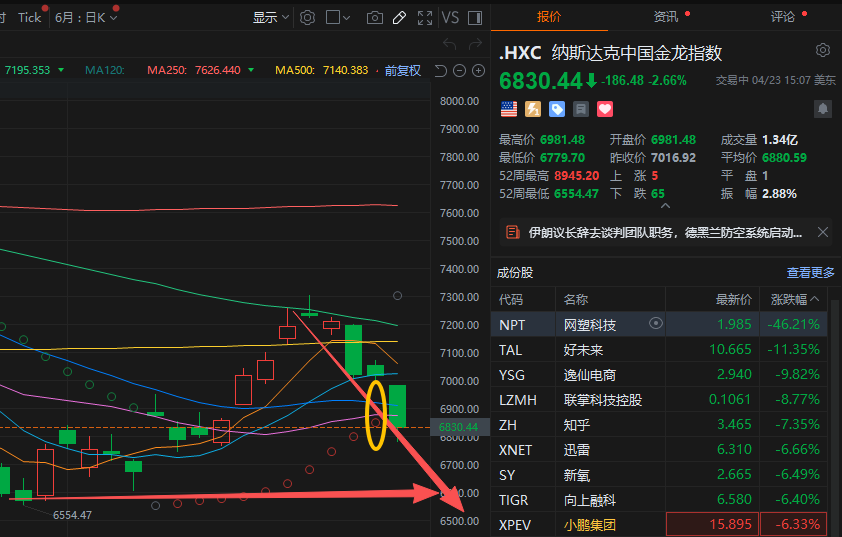Toggle the right sidebar panel icon
Image resolution: width=842 pixels, height=537 pixels.
475,18
